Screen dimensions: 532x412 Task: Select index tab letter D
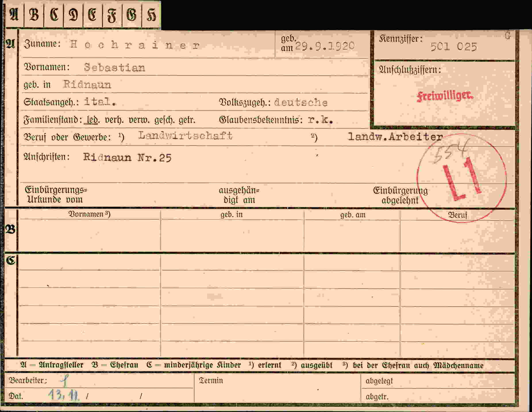point(73,15)
